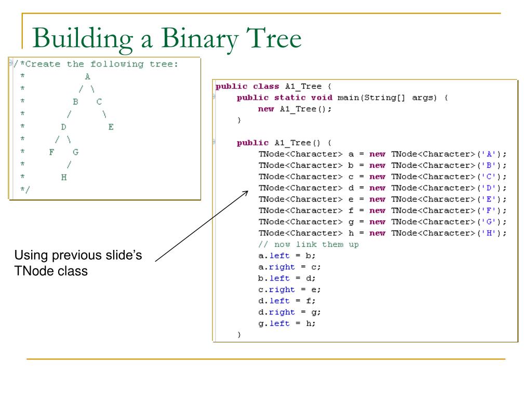Image resolution: width=532 pixels, height=399 pixels.
Task: Select node C in tree diagram
Action: pyautogui.click(x=99, y=102)
